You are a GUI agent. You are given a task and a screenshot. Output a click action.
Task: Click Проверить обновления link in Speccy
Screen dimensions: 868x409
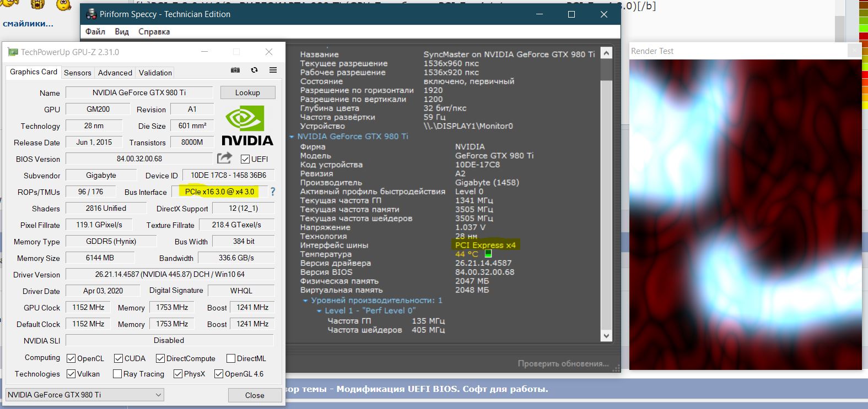(x=563, y=364)
